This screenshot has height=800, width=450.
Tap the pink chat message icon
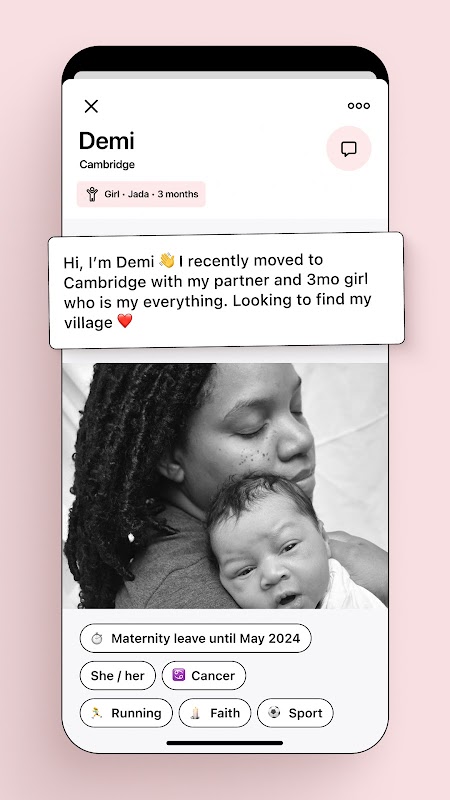348,148
